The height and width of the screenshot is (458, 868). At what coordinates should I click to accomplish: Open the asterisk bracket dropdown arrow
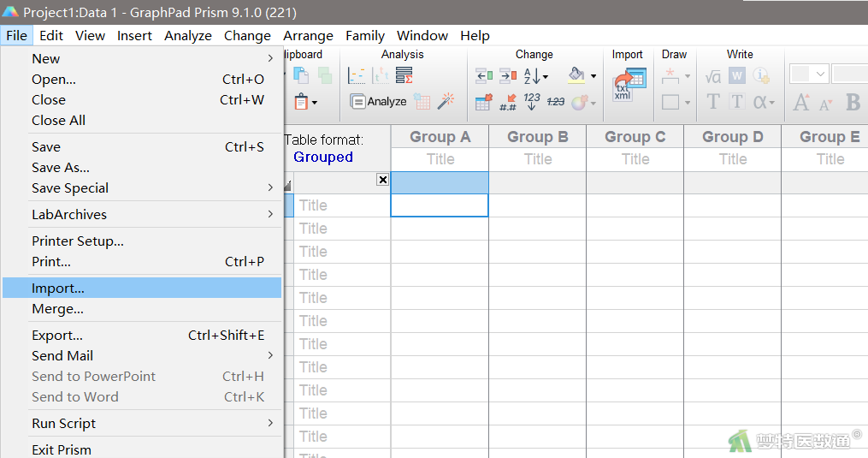pos(688,76)
